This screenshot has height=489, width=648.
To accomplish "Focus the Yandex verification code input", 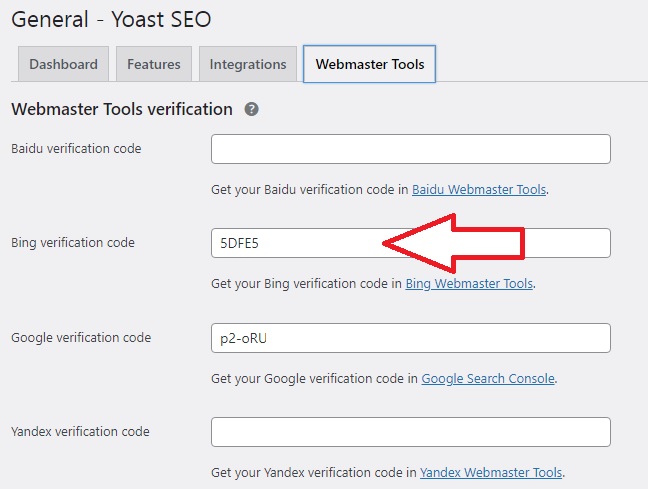I will (x=411, y=432).
